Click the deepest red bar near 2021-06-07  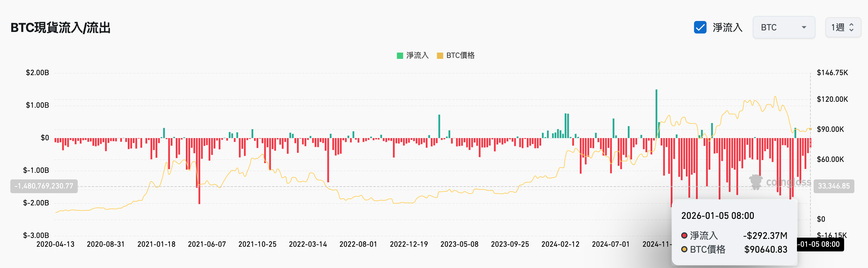[200, 171]
